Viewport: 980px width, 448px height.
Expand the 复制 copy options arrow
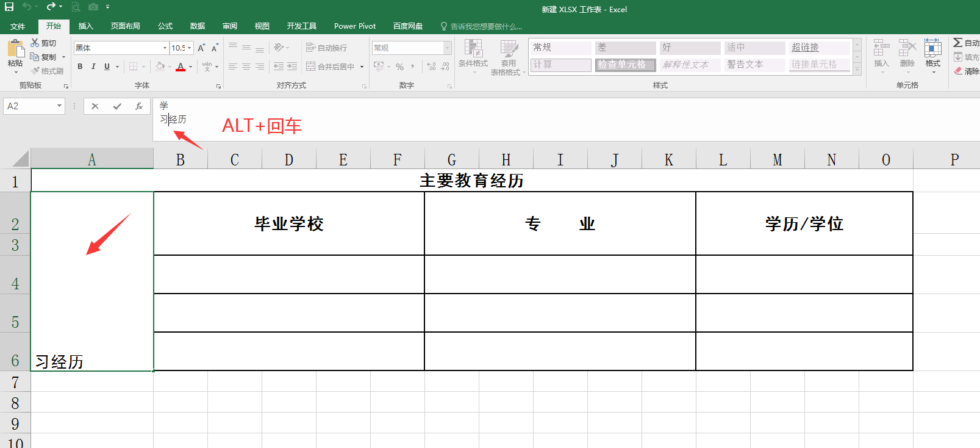click(x=63, y=57)
